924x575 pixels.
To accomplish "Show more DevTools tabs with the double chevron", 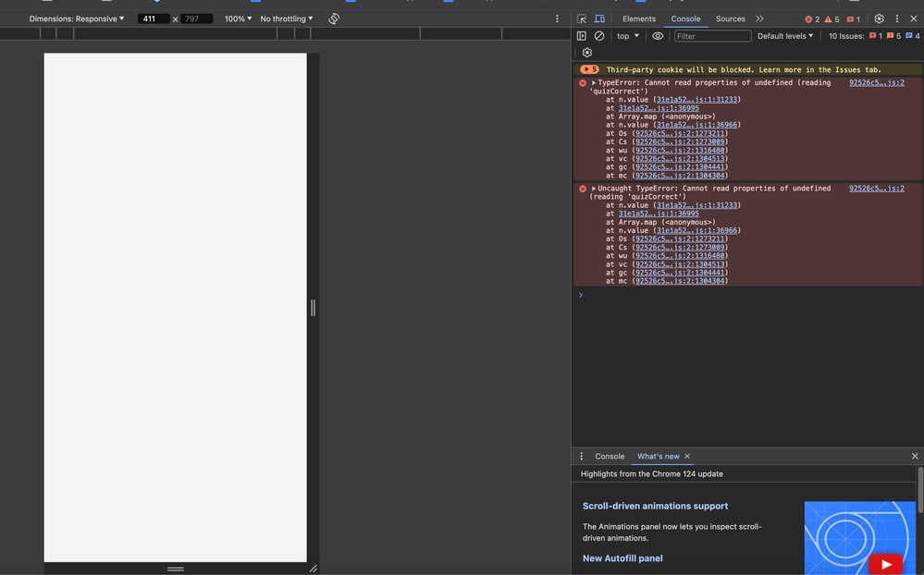I will [759, 18].
